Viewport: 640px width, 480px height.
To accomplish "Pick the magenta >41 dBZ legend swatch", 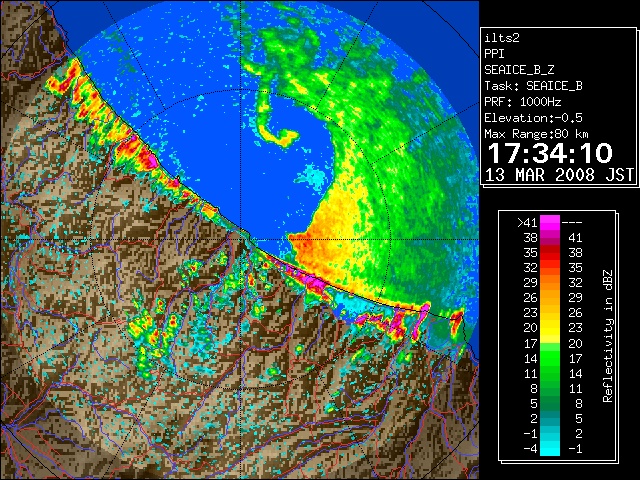I will click(x=550, y=222).
